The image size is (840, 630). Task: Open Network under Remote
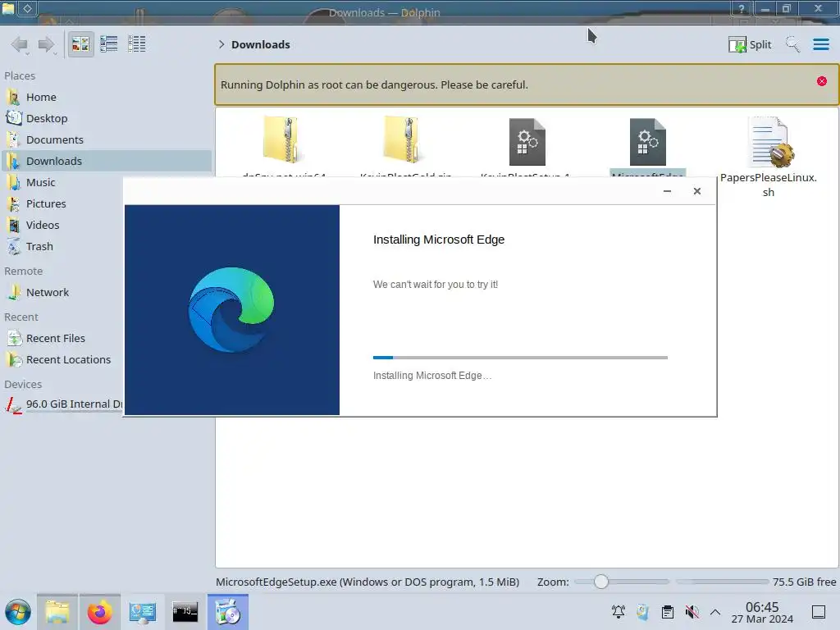pyautogui.click(x=62, y=293)
